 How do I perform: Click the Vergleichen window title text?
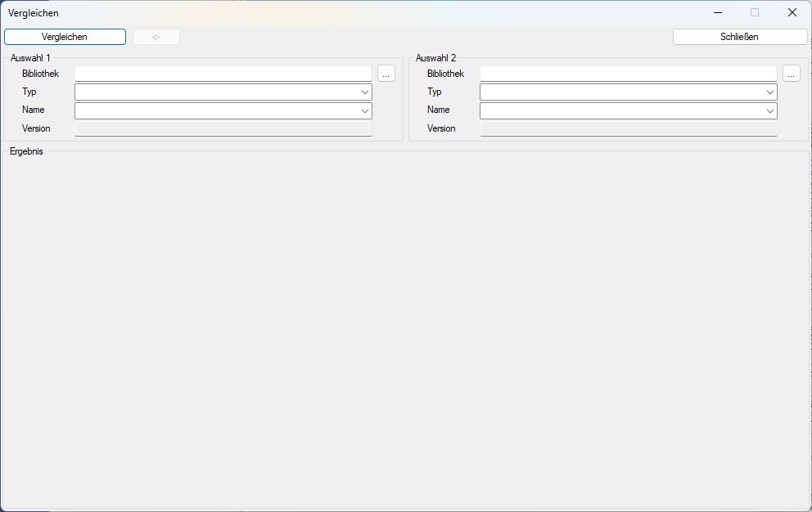[34, 13]
